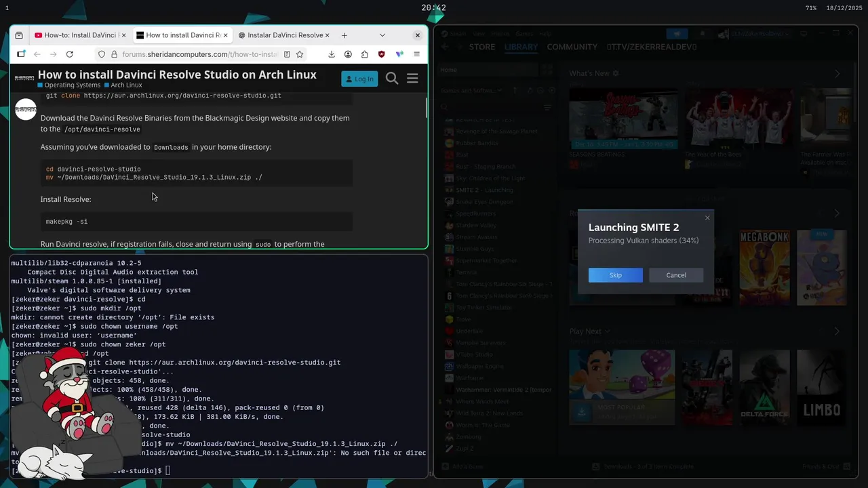Open the Firefox account icon
This screenshot has height=488, width=868.
[348, 54]
